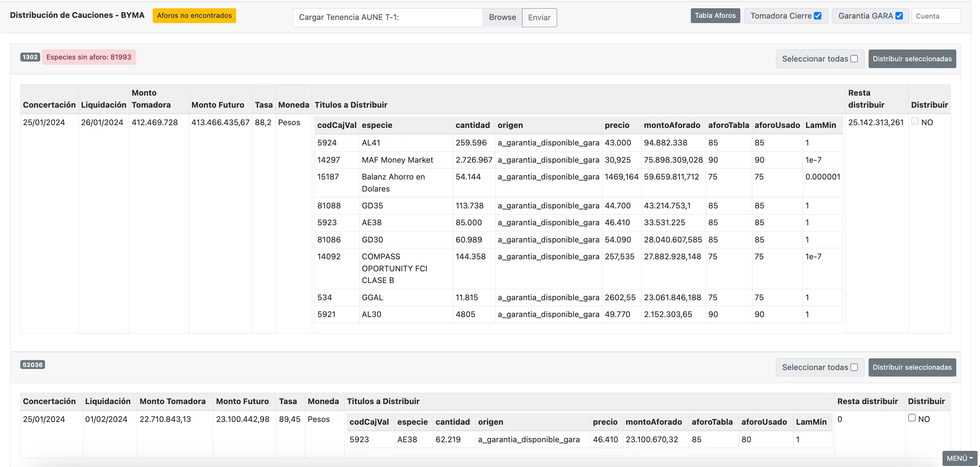Open Tabla Aforos

[x=715, y=15]
